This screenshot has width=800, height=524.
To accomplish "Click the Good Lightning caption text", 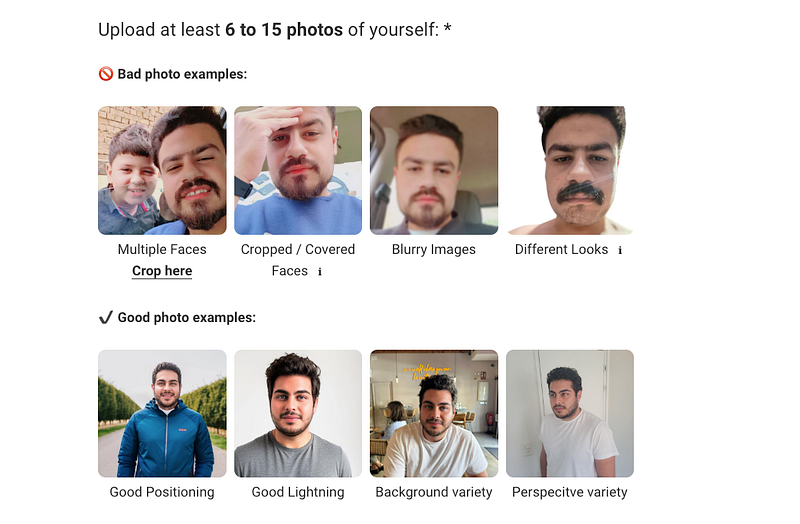I will tap(298, 492).
